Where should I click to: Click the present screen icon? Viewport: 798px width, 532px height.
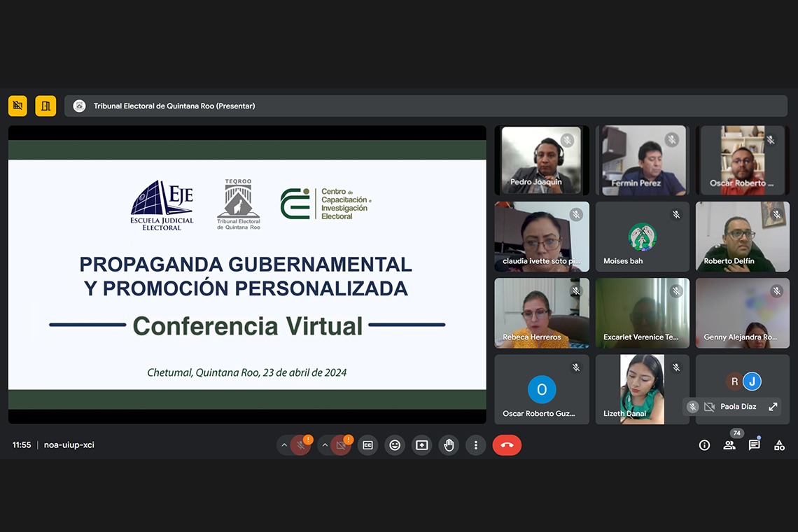point(421,445)
